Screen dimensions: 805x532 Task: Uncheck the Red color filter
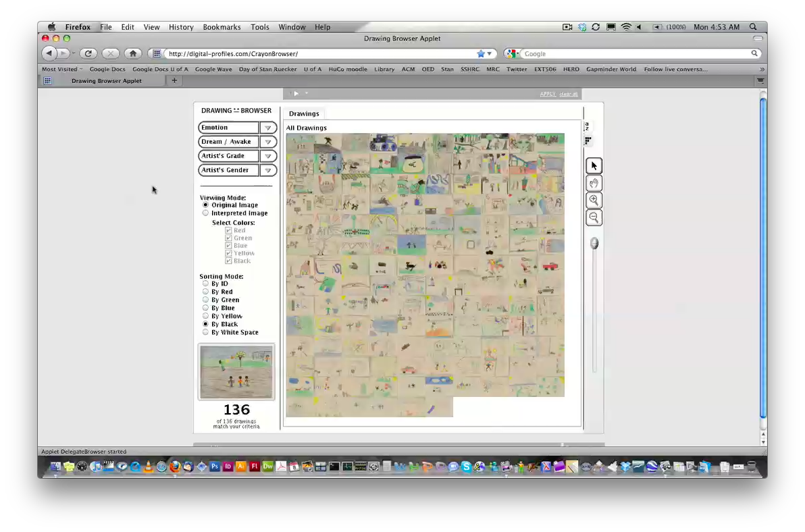click(229, 230)
